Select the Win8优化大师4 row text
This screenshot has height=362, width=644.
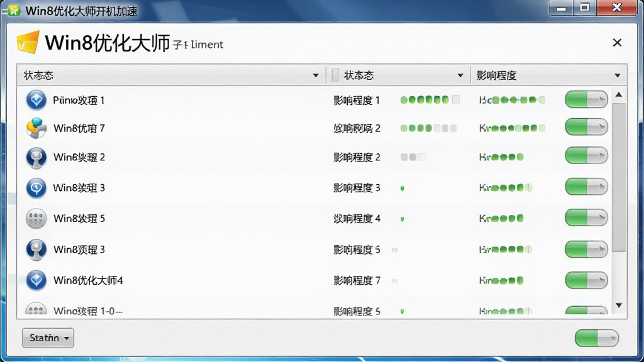(88, 280)
